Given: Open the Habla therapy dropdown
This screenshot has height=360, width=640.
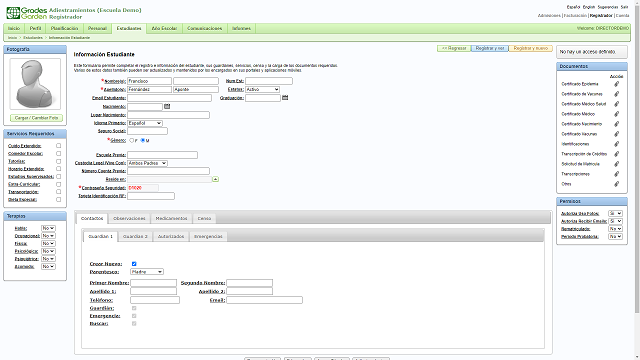Looking at the screenshot, I should coord(48,228).
